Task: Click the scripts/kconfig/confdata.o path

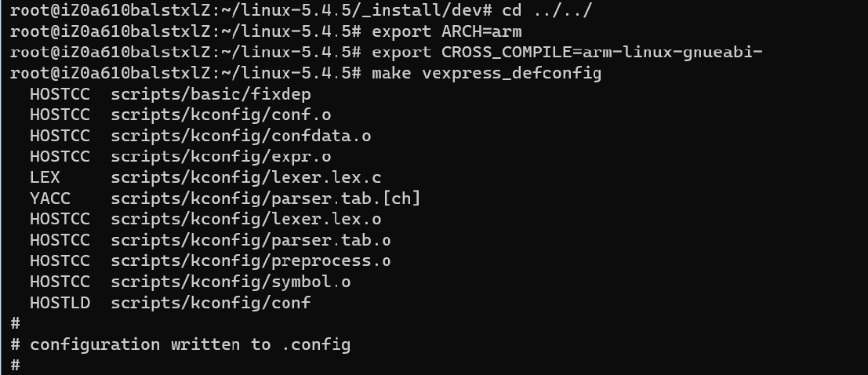Action: click(241, 136)
